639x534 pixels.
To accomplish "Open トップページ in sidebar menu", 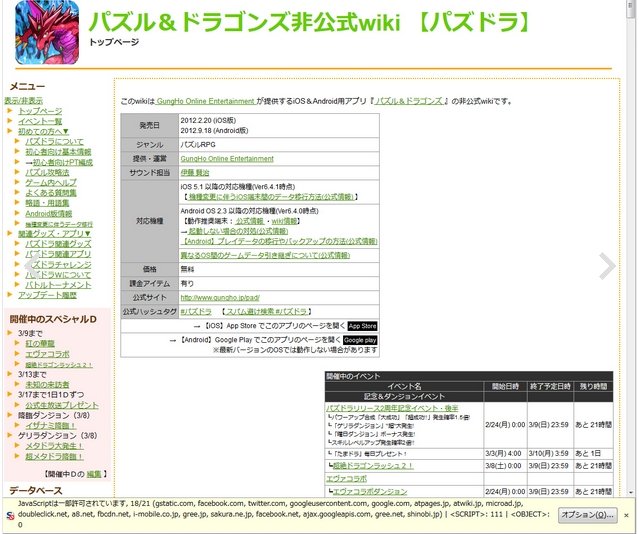I will click(40, 111).
